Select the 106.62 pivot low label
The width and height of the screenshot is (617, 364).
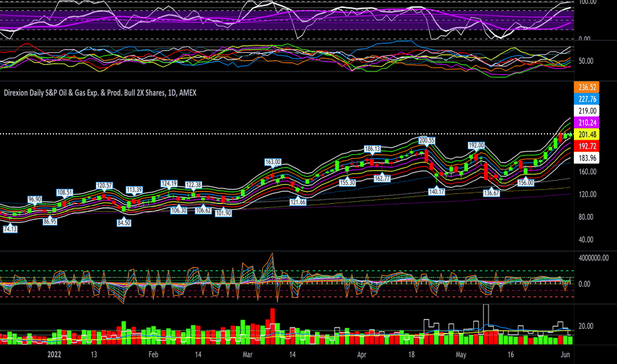click(x=203, y=210)
